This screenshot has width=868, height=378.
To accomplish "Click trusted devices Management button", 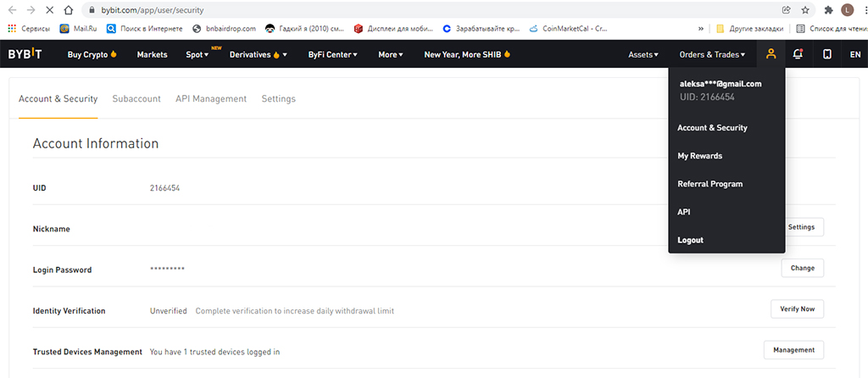I will coord(793,350).
